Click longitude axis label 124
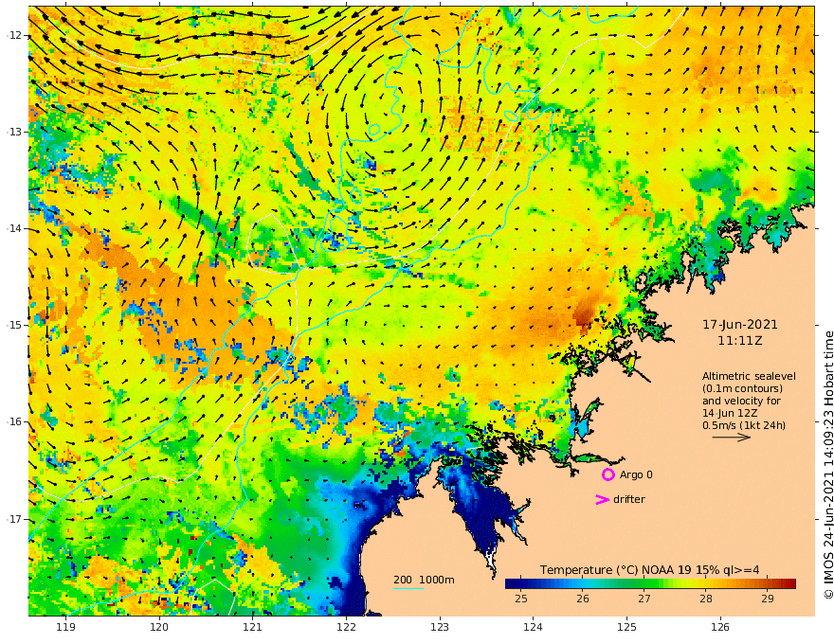The width and height of the screenshot is (834, 644). (x=534, y=627)
